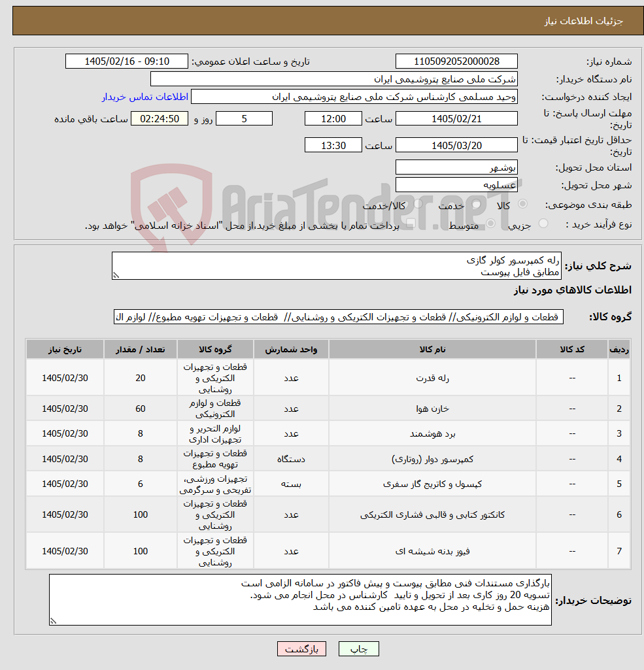Click the item name برد هوشمند
Viewport: 644px width, 670px height.
coord(432,434)
